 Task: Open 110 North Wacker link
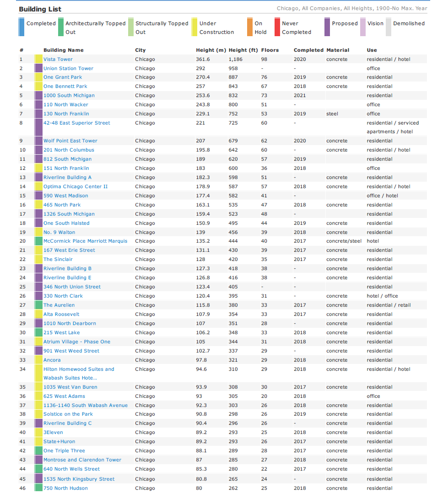65,104
